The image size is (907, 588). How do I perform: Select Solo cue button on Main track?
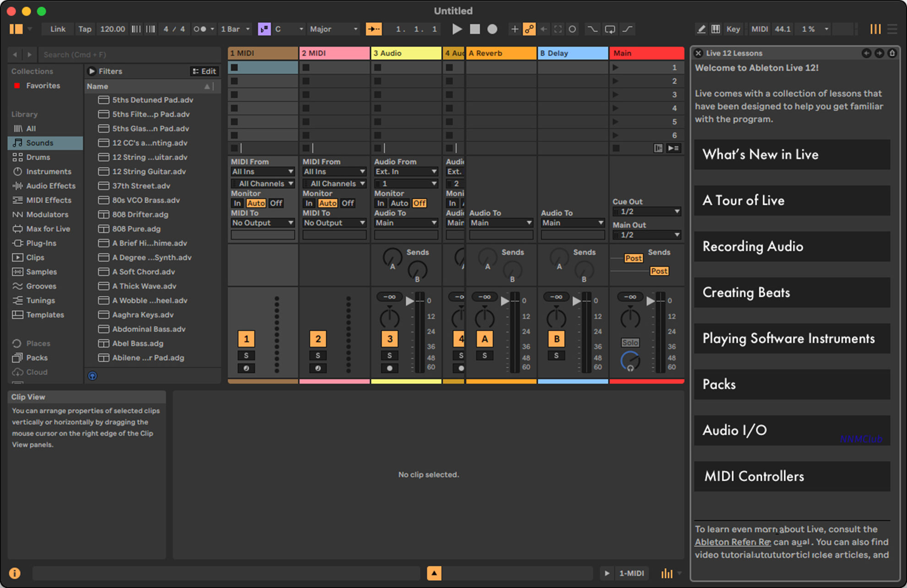pyautogui.click(x=630, y=343)
